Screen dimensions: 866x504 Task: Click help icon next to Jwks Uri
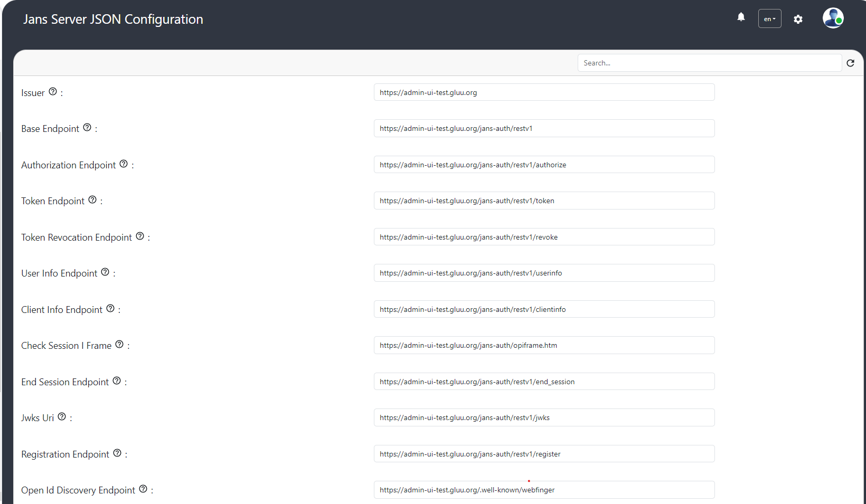[x=62, y=417]
